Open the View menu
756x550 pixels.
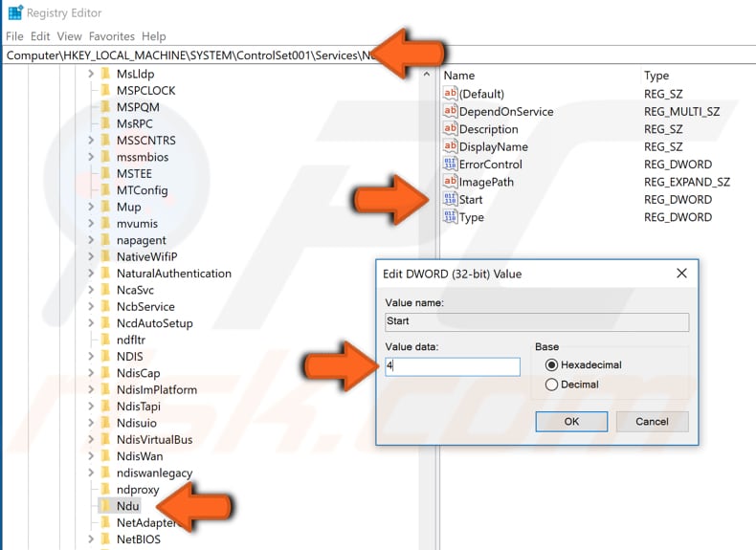(70, 36)
